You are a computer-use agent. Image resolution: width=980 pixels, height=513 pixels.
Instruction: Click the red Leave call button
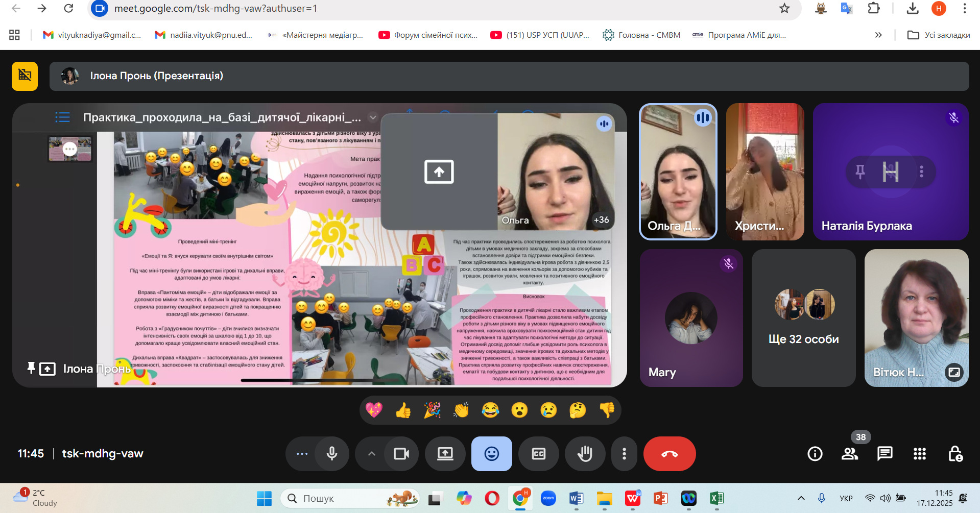(x=669, y=454)
